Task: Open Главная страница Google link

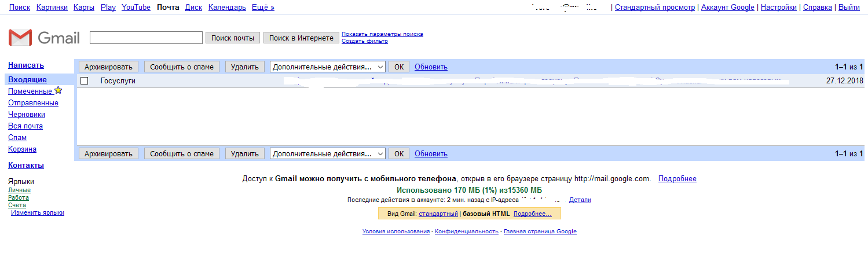Action: 540,232
